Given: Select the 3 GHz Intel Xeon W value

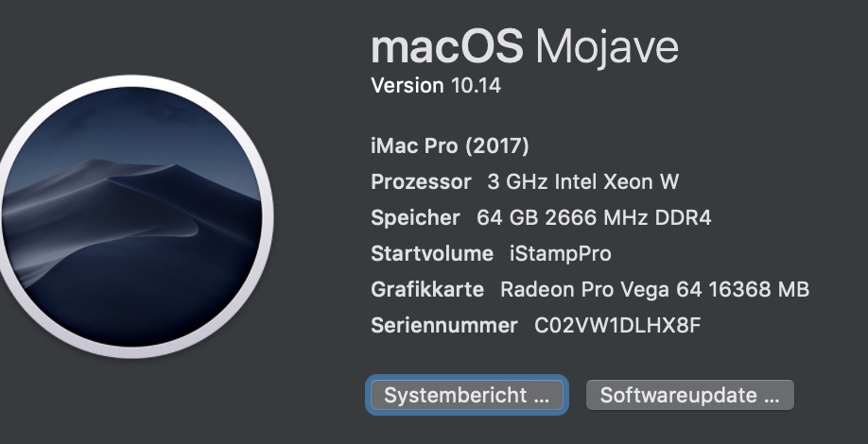Looking at the screenshot, I should click(x=582, y=182).
